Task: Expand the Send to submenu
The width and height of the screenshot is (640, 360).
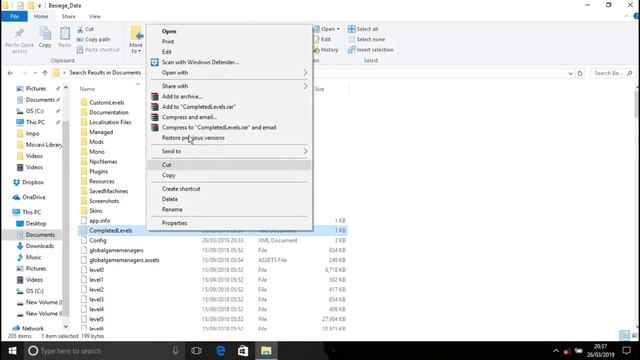Action: click(x=305, y=151)
